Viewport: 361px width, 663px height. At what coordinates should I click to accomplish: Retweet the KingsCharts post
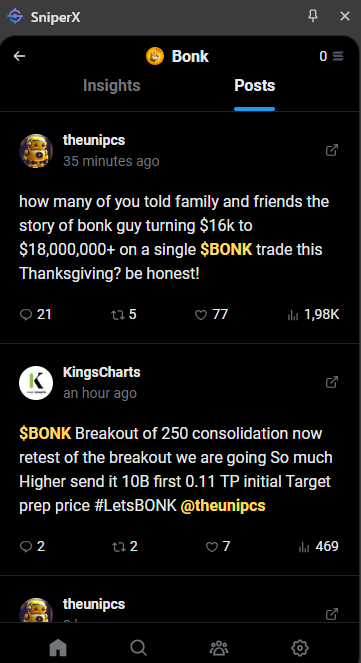[118, 547]
